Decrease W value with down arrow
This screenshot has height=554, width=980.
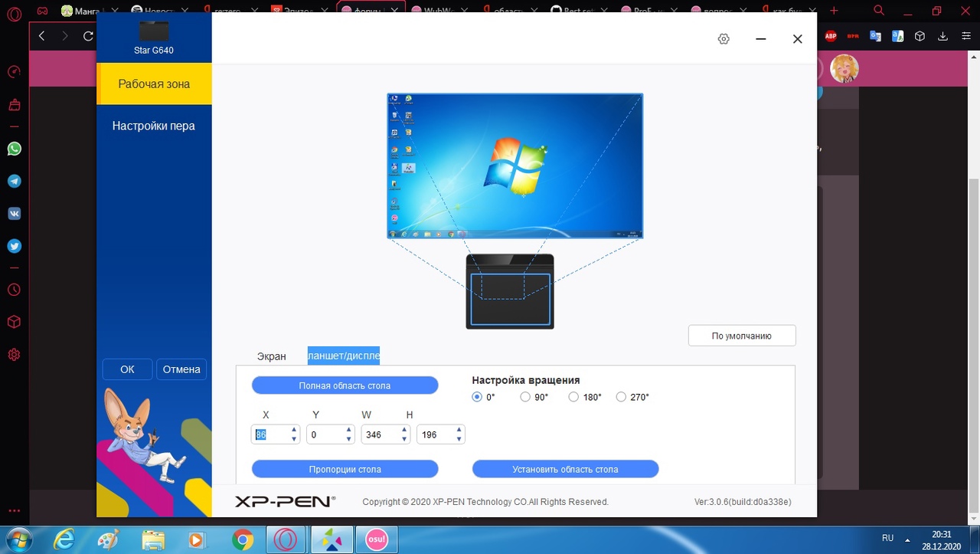[404, 439]
